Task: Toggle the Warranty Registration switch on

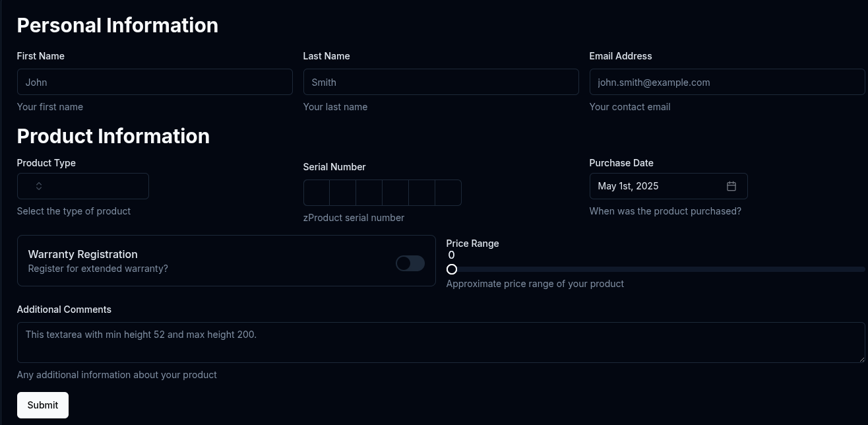Action: click(410, 263)
